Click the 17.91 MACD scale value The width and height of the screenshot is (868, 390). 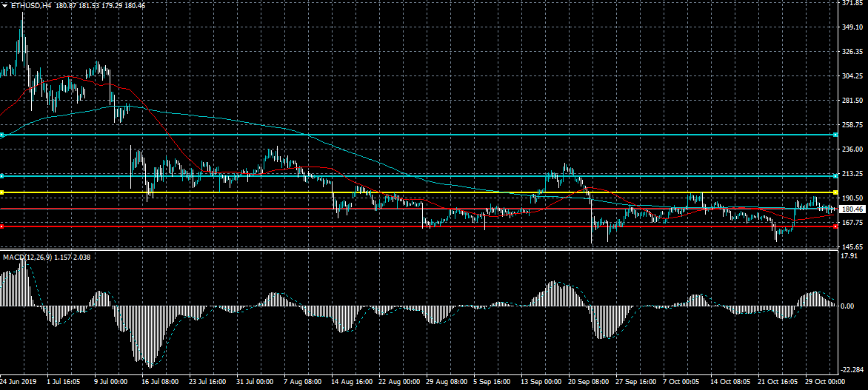pyautogui.click(x=849, y=256)
